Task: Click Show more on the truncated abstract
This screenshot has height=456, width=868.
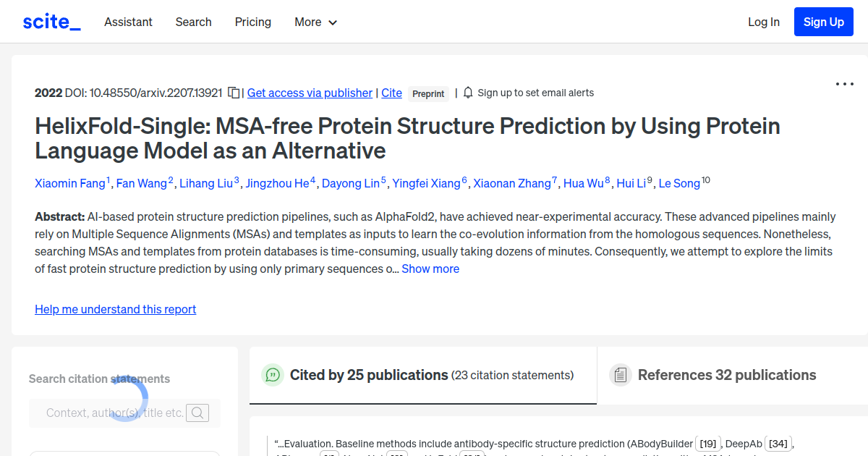Action: tap(430, 269)
